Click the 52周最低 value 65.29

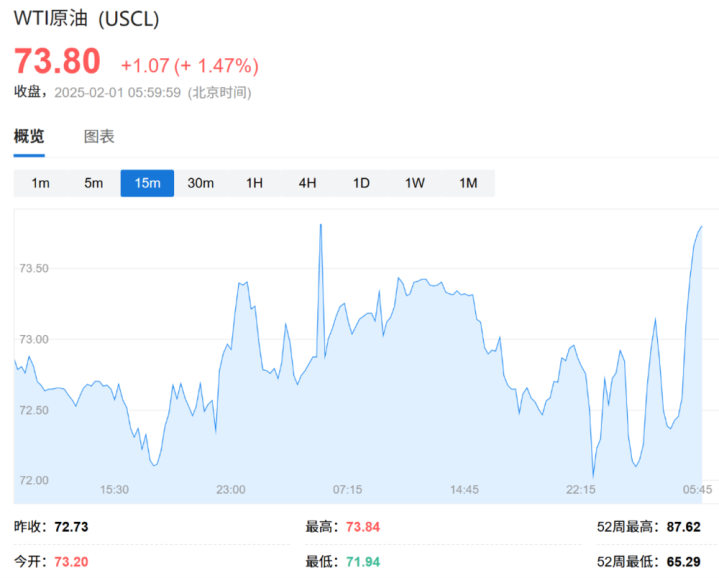point(684,562)
